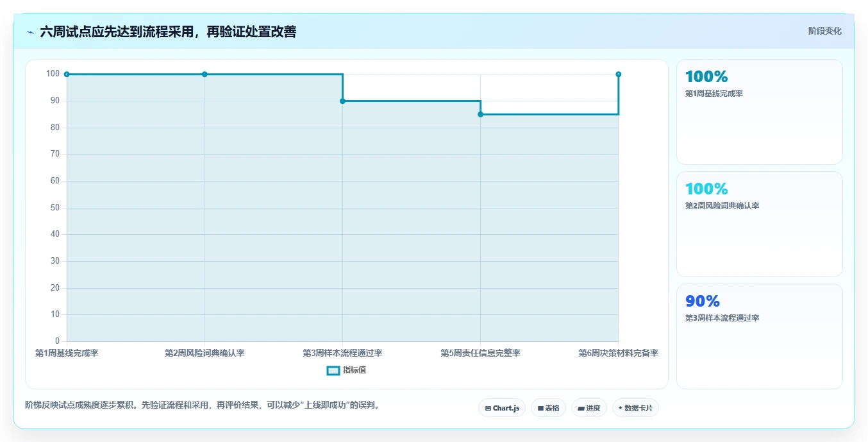The height and width of the screenshot is (442, 868).
Task: Click the x-axis label 第2周风险词典确认率
Action: pos(204,353)
